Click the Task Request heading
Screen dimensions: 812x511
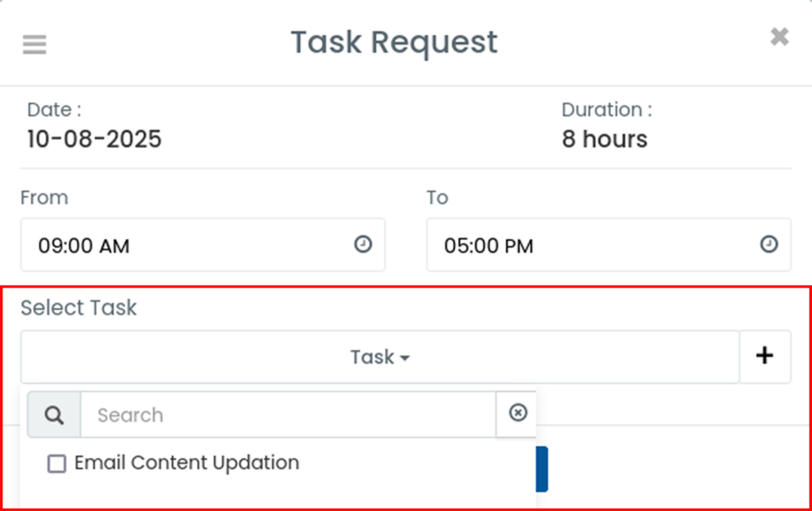[394, 43]
